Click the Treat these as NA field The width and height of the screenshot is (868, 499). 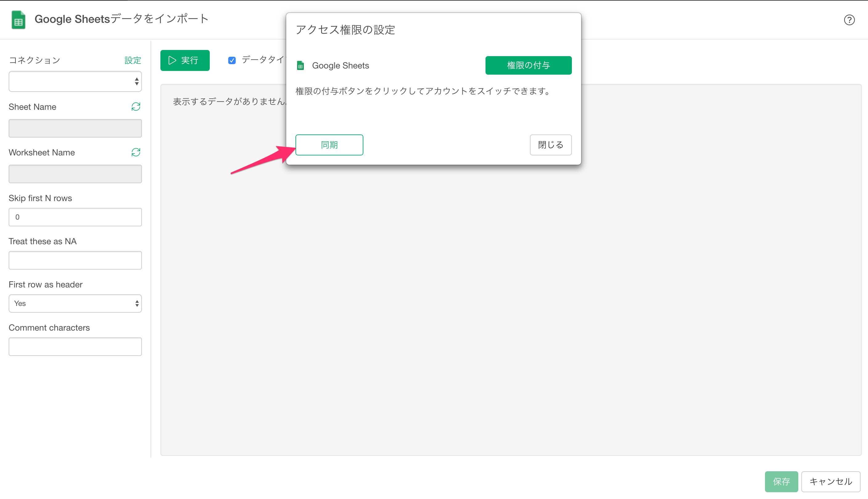tap(75, 260)
